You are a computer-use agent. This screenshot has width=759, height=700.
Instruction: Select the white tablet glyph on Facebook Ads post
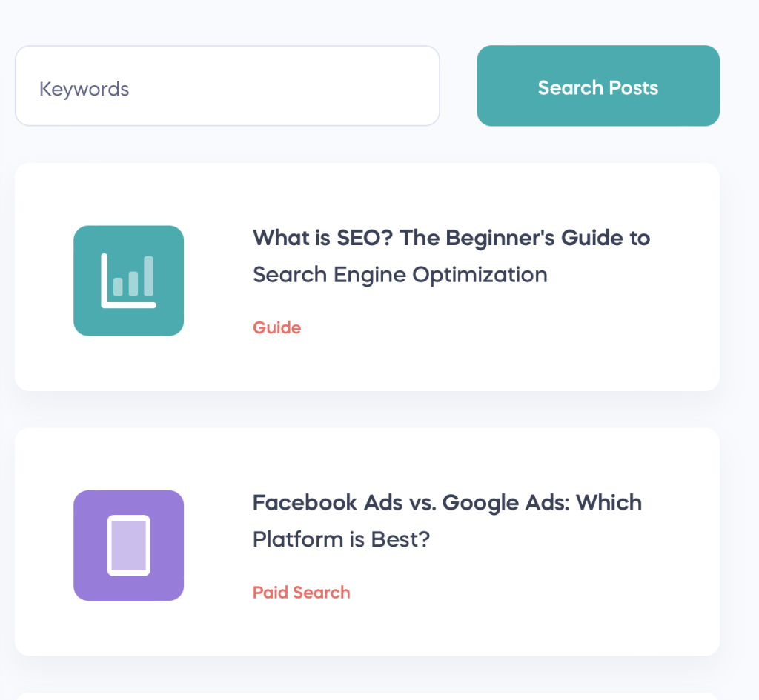(x=129, y=545)
